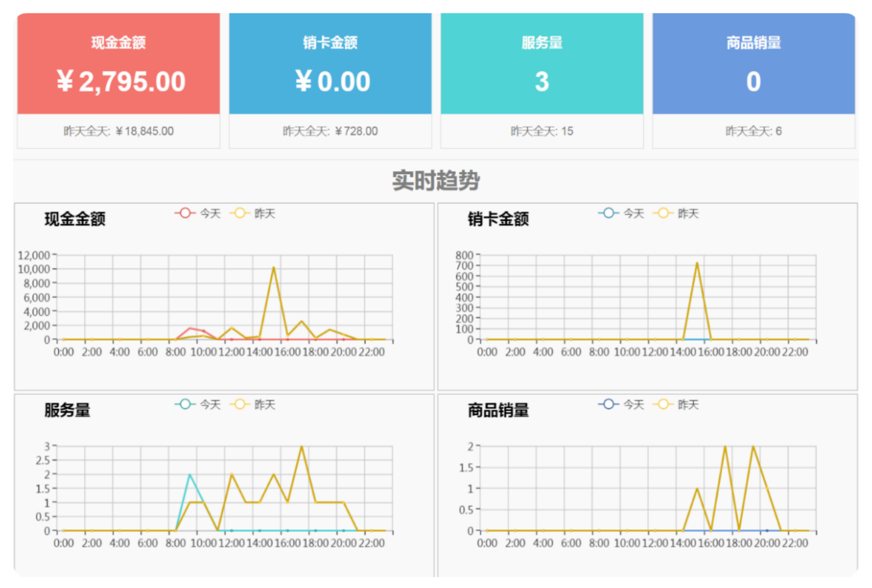The width and height of the screenshot is (872, 588).
Task: Click the 实时趋势 section heading
Action: tap(435, 180)
